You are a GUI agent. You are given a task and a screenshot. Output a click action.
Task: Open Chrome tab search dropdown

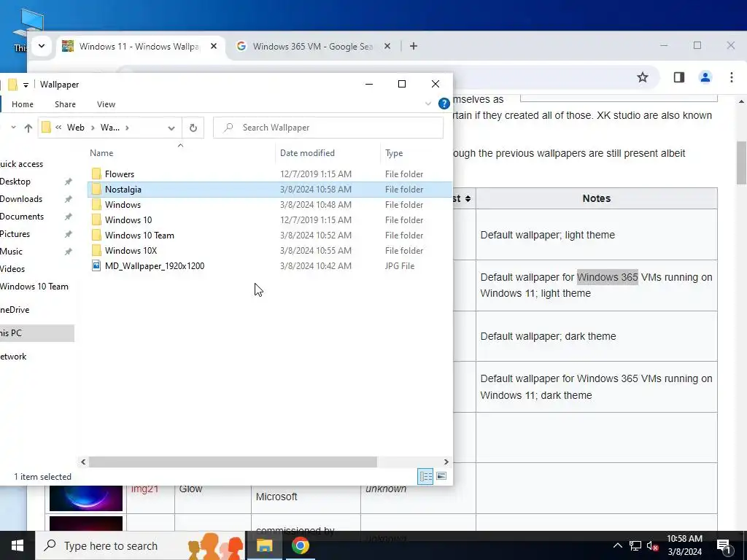[42, 46]
